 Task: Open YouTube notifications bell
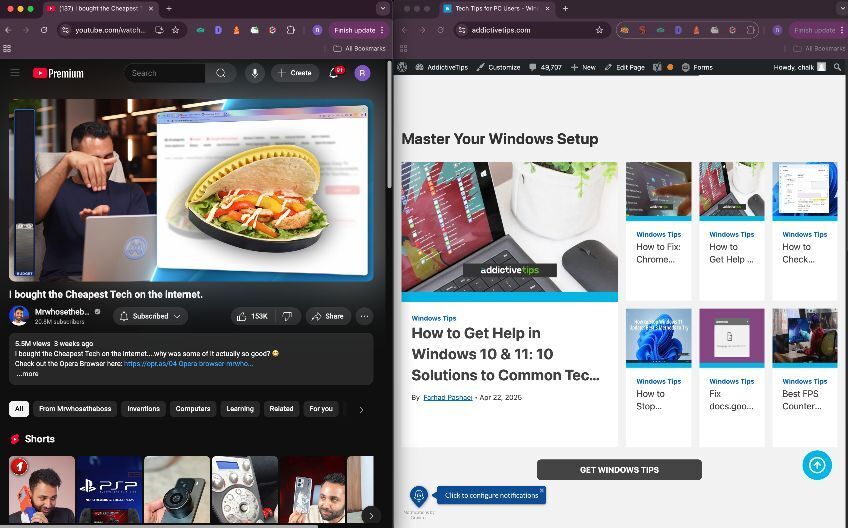[x=334, y=73]
